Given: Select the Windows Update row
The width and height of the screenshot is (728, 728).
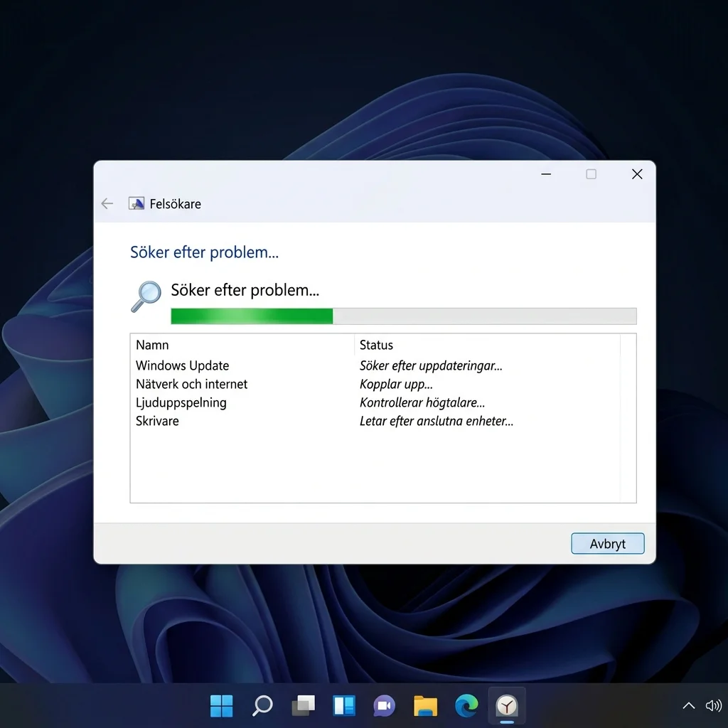Looking at the screenshot, I should tap(375, 365).
